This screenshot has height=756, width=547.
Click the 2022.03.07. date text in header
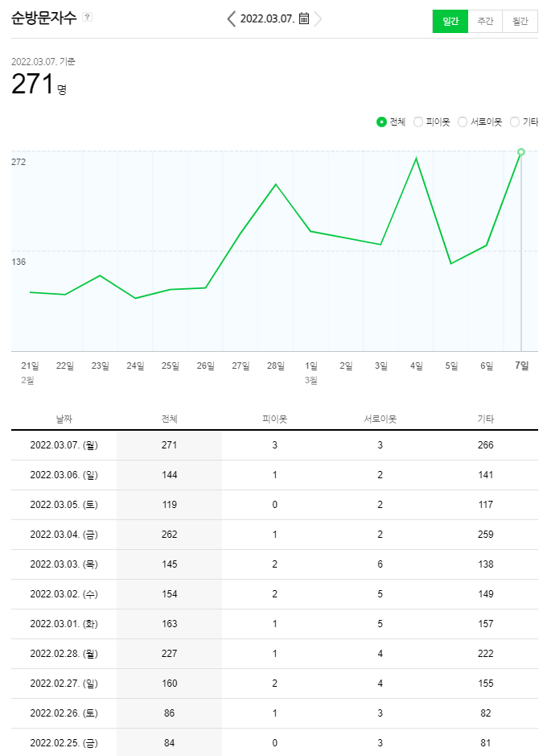pyautogui.click(x=267, y=19)
